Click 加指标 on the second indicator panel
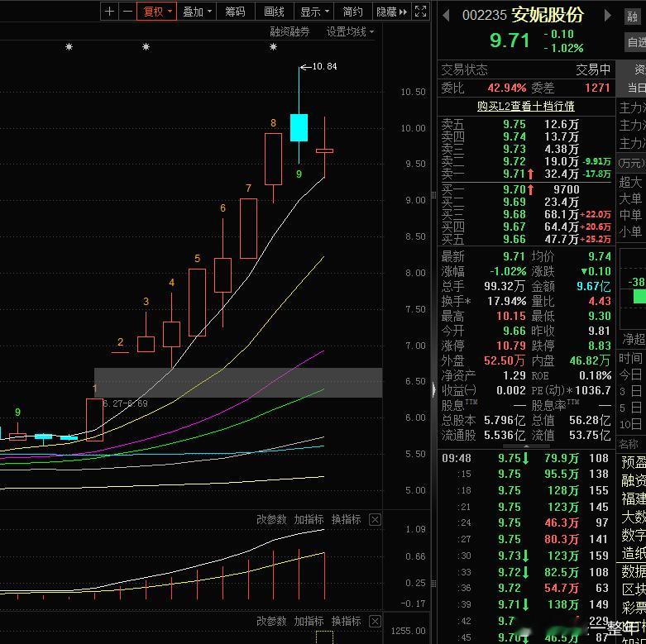The width and height of the screenshot is (646, 644). click(309, 621)
